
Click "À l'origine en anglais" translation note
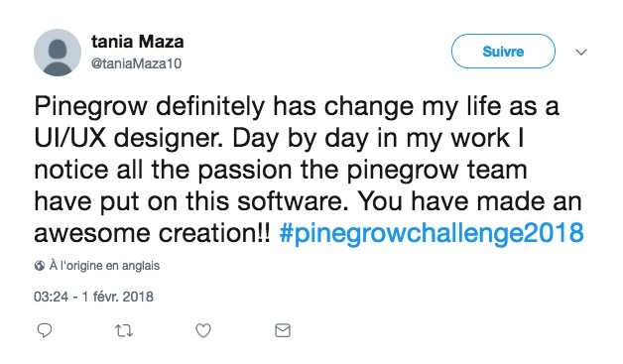click(x=104, y=266)
